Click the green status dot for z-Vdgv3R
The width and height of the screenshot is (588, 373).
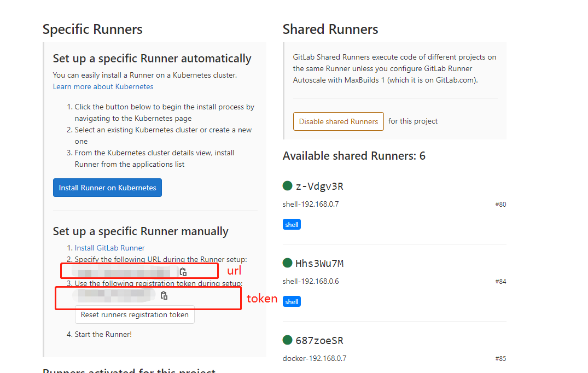(287, 185)
